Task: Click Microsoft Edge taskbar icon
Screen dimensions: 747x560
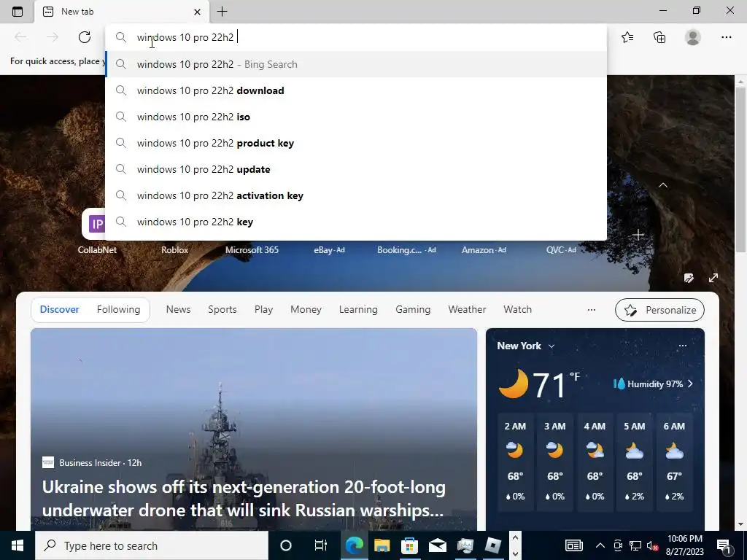Action: pos(354,545)
